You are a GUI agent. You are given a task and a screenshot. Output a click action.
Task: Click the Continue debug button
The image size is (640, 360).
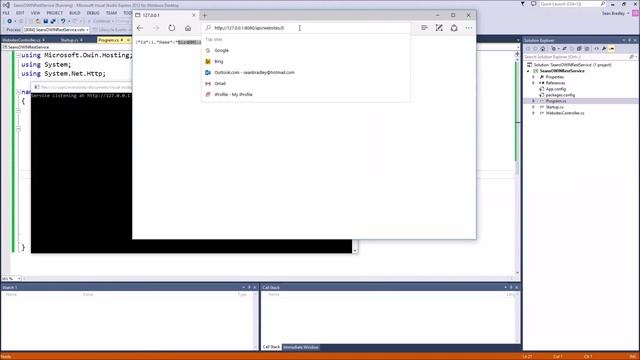click(x=99, y=21)
